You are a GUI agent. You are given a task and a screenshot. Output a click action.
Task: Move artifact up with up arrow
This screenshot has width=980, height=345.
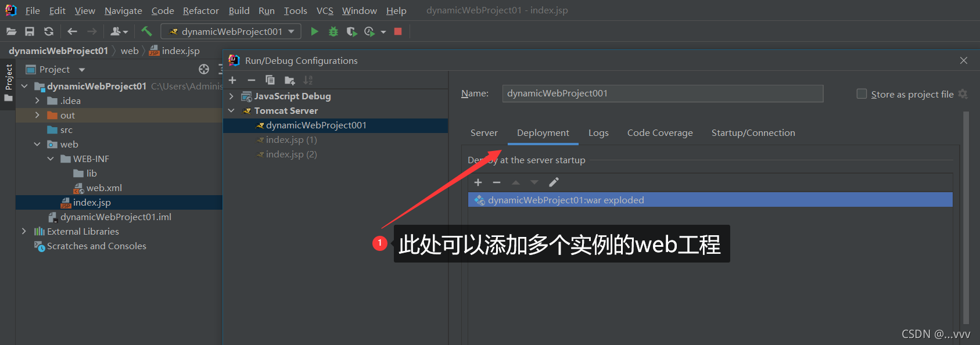[x=516, y=182]
